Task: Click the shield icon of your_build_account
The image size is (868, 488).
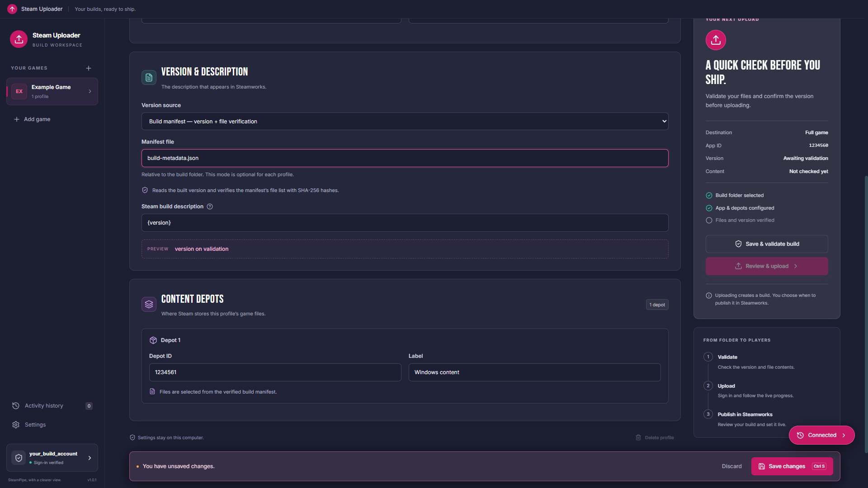Action: coord(19,458)
